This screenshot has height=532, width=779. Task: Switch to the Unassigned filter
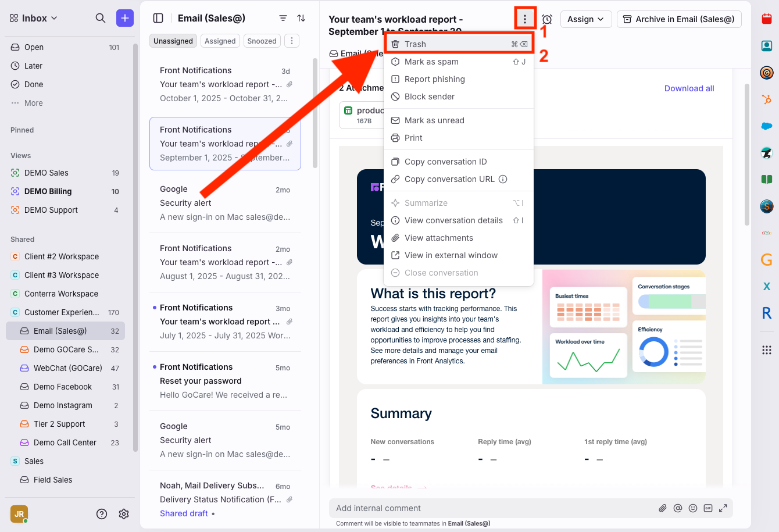click(173, 41)
